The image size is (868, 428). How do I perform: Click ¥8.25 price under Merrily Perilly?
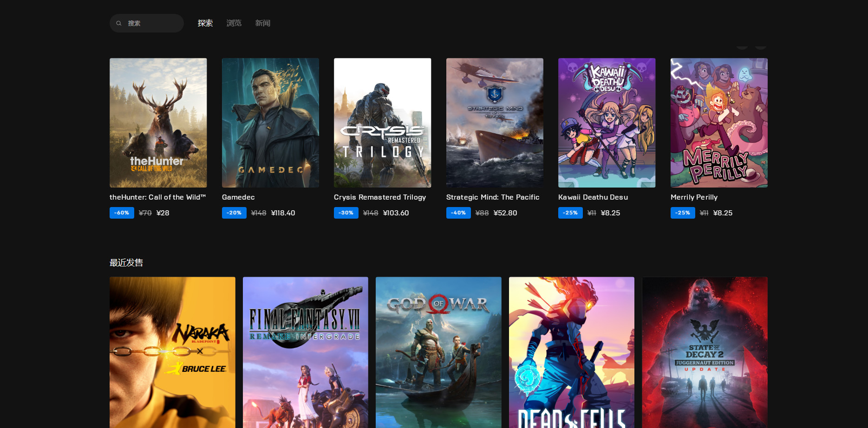723,213
